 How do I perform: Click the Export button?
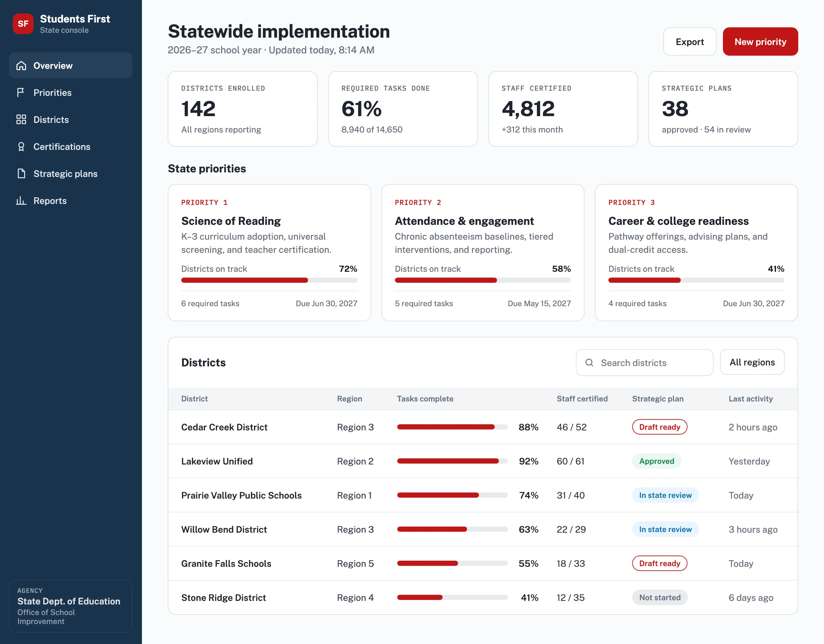[x=690, y=41]
